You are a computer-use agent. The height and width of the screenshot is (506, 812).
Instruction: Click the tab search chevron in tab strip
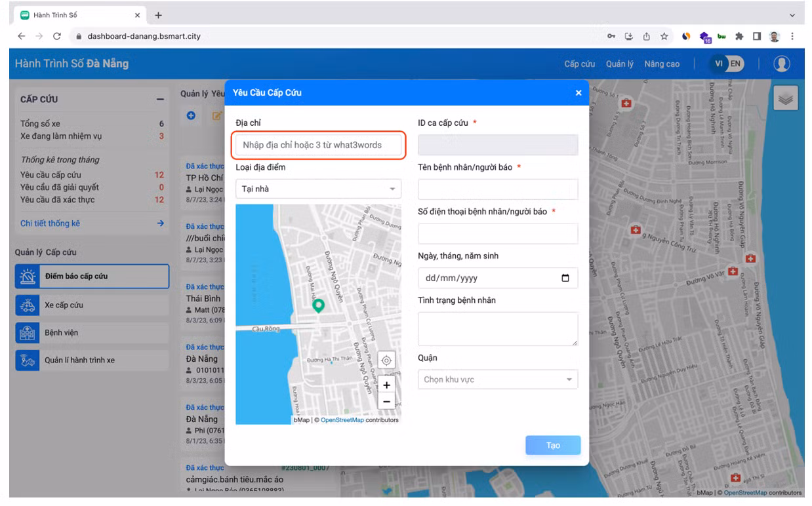[x=792, y=15]
